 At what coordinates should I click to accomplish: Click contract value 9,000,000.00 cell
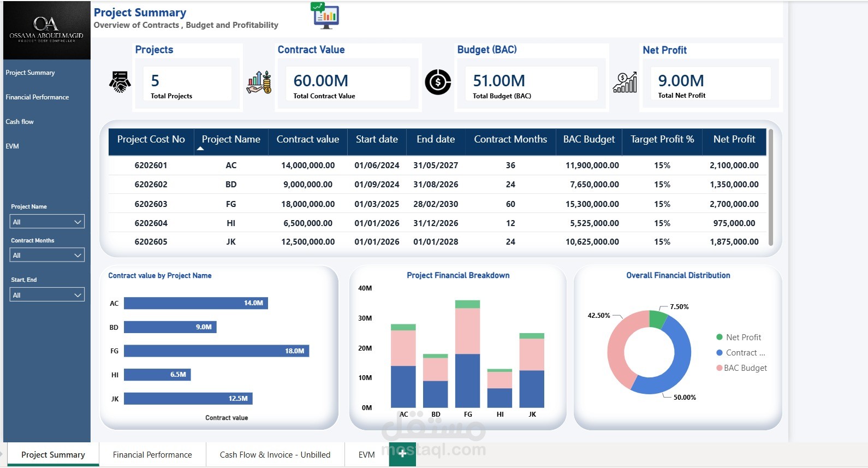(308, 185)
